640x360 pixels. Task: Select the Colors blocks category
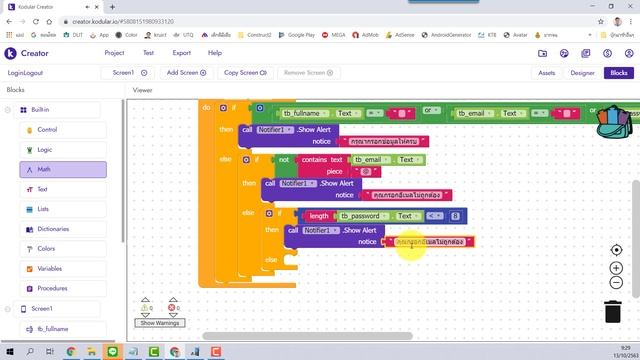click(x=63, y=249)
